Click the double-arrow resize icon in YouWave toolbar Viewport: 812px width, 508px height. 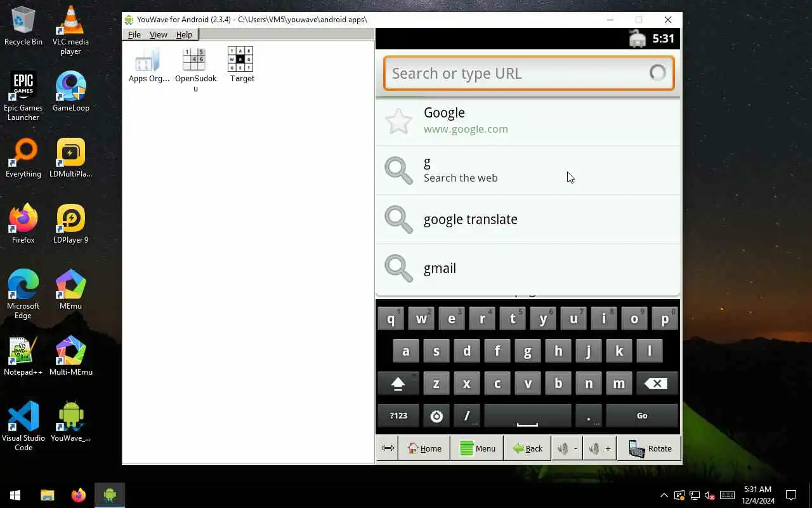[388, 448]
